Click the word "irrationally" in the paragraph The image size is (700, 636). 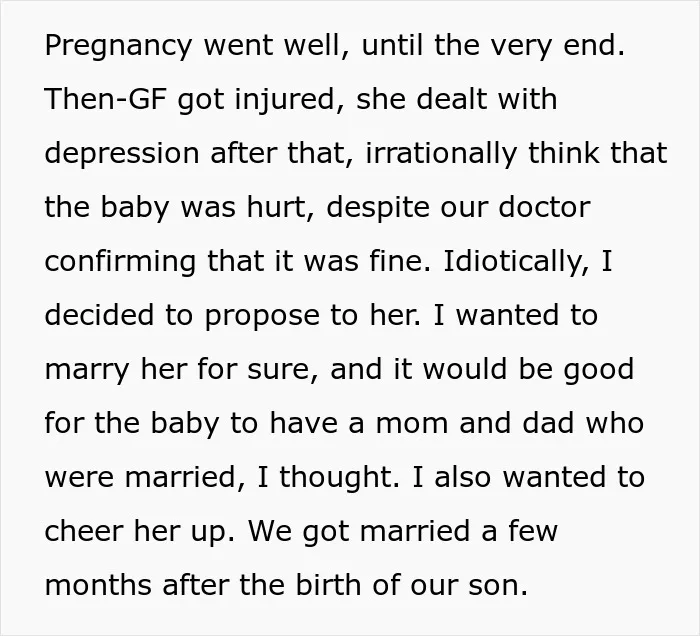click(441, 154)
